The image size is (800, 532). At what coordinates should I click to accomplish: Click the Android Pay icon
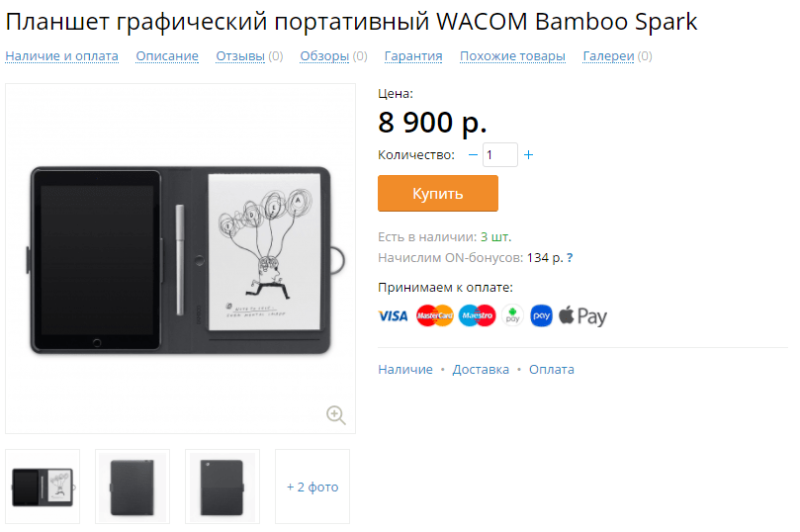[512, 315]
